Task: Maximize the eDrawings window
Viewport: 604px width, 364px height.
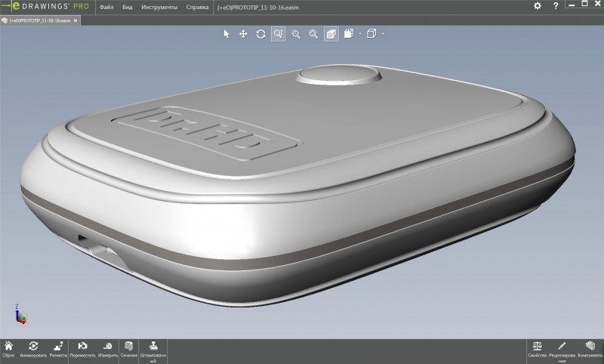Action: 584,4
